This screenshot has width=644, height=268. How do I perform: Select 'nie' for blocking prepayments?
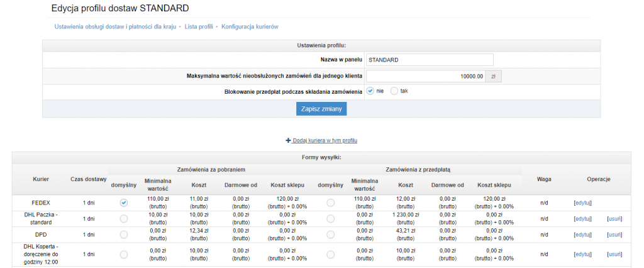point(370,91)
